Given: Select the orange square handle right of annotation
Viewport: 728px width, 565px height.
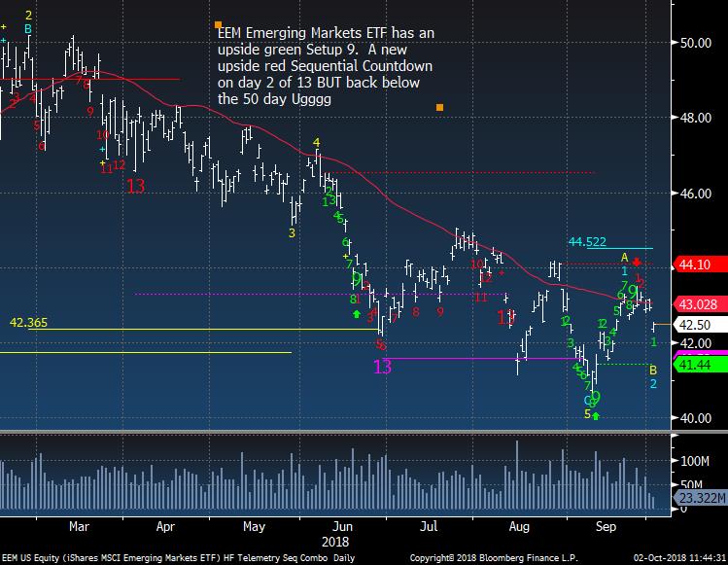Looking at the screenshot, I should [x=439, y=108].
